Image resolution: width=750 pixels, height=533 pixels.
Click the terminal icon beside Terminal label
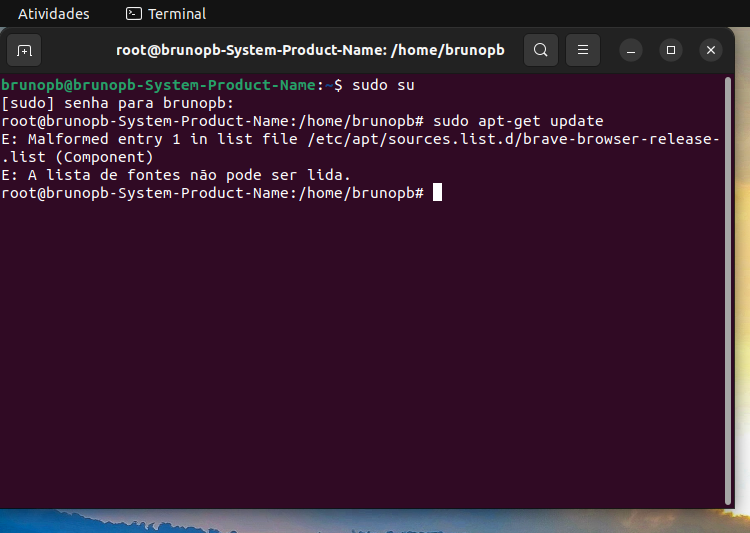133,14
